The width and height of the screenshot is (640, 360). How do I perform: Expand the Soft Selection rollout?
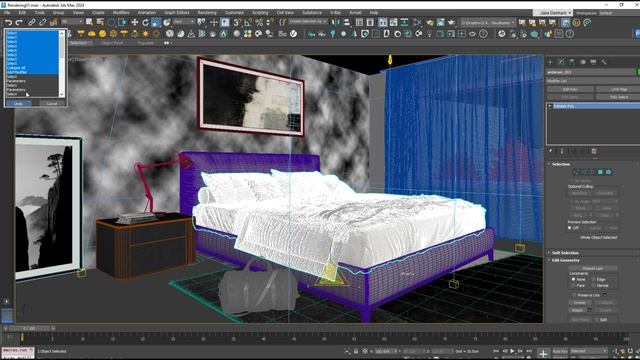pyautogui.click(x=565, y=253)
